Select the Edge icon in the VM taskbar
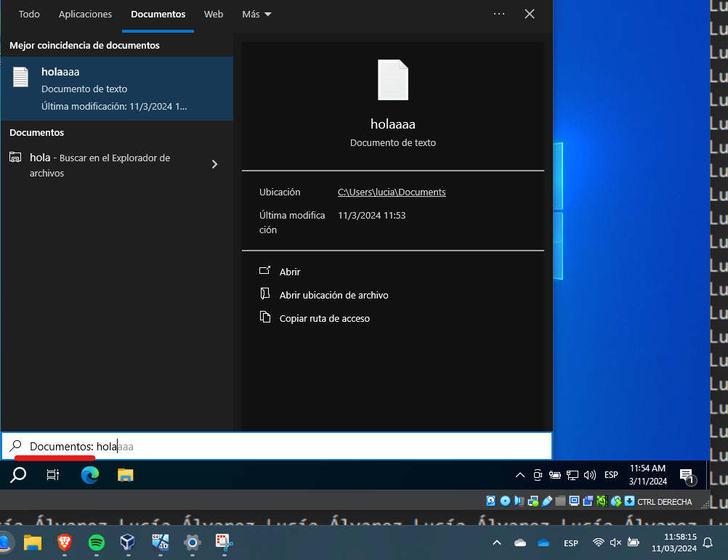Image resolution: width=728 pixels, height=560 pixels. (x=89, y=475)
